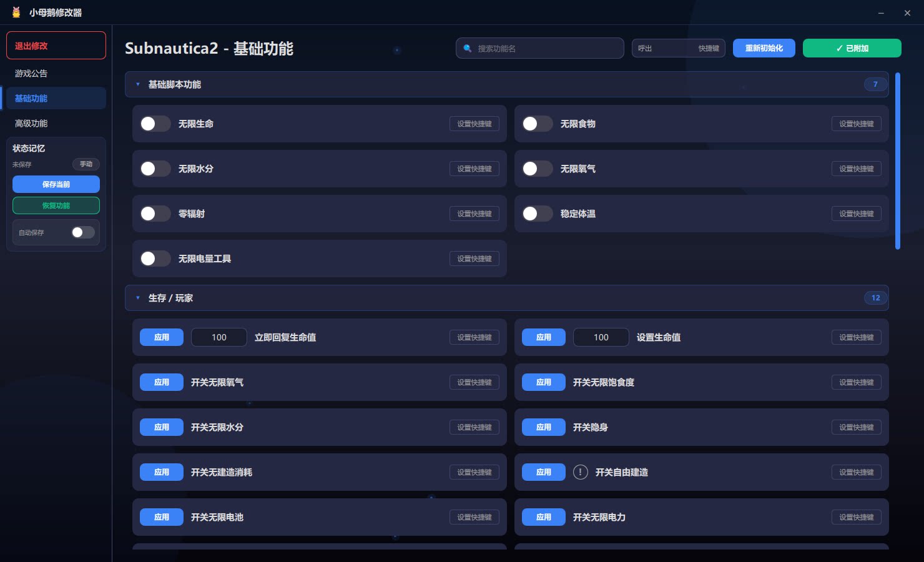Click the 重新初始化 button
The height and width of the screenshot is (562, 924).
click(x=764, y=48)
